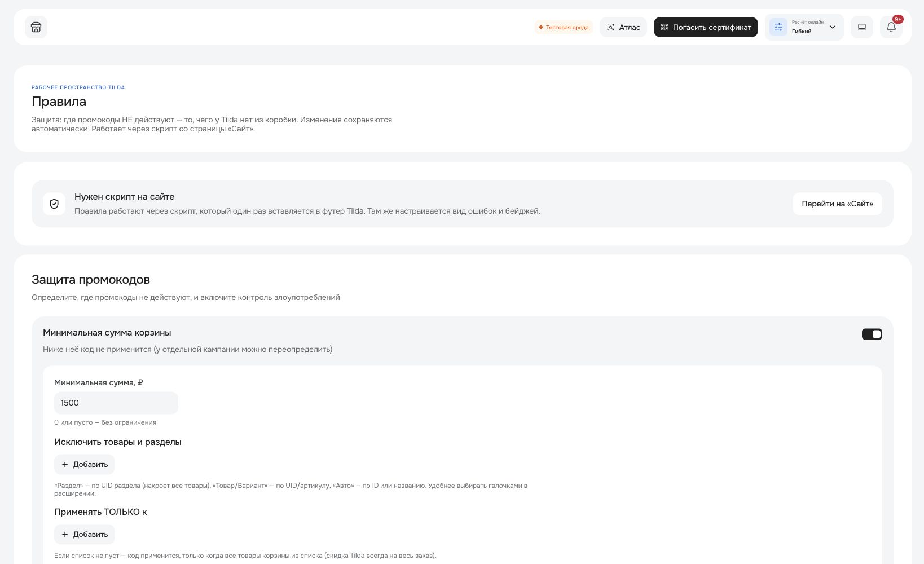This screenshot has height=564, width=924.
Task: Click the Исключить товары и разделы label
Action: click(x=118, y=442)
